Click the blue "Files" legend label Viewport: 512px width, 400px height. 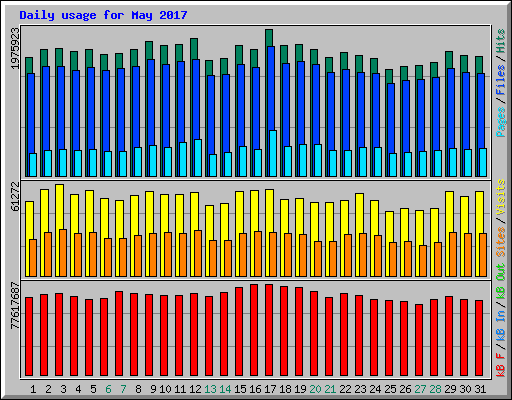pyautogui.click(x=501, y=80)
